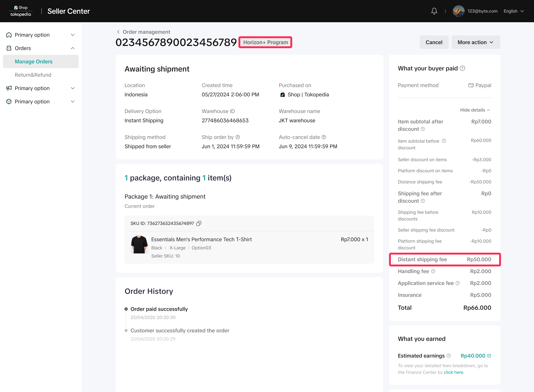The image size is (534, 392).
Task: Click help icon beside Application service fee
Action: coord(458,283)
